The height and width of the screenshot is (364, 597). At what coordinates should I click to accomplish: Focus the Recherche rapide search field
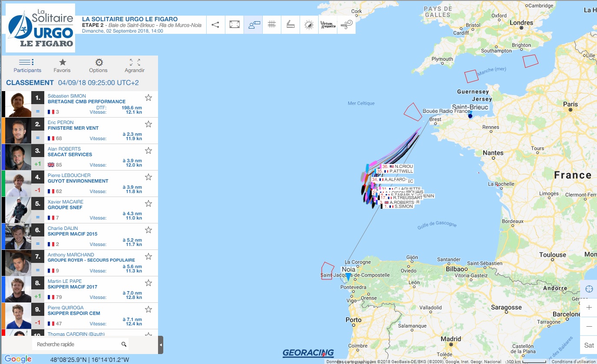[x=76, y=344]
